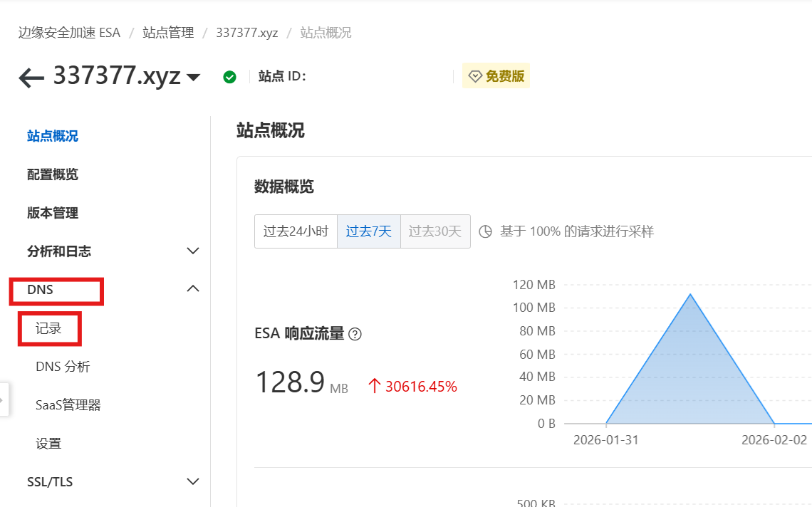
Task: Go to 版本管理 in the sidebar
Action: pyautogui.click(x=53, y=213)
